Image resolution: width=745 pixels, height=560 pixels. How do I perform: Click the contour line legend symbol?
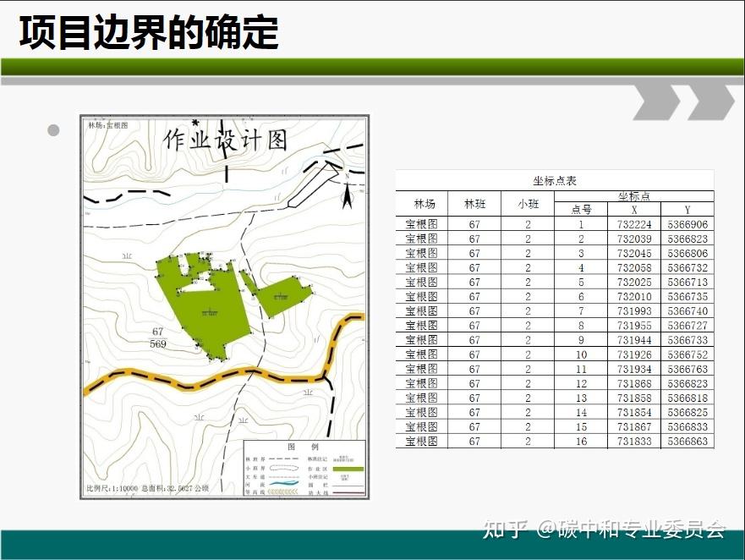coord(284,492)
